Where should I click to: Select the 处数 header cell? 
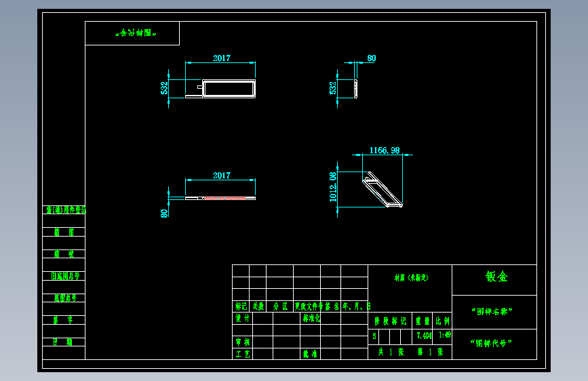[258, 306]
